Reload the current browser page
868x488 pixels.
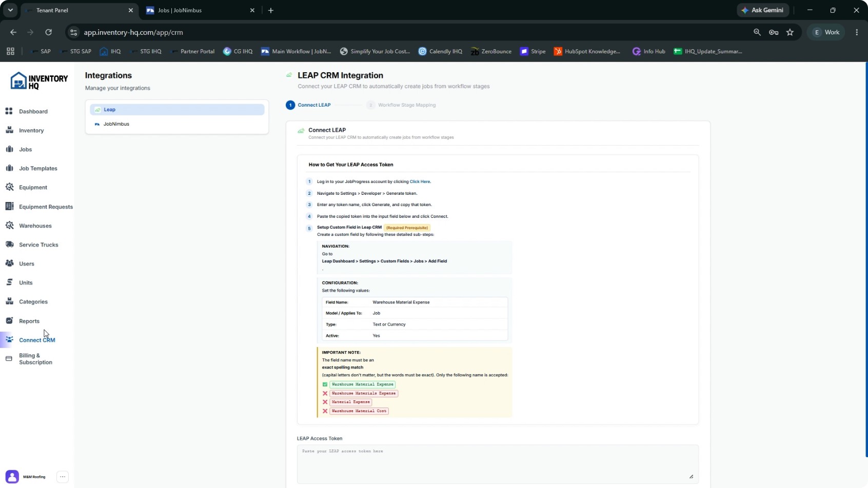pos(48,32)
